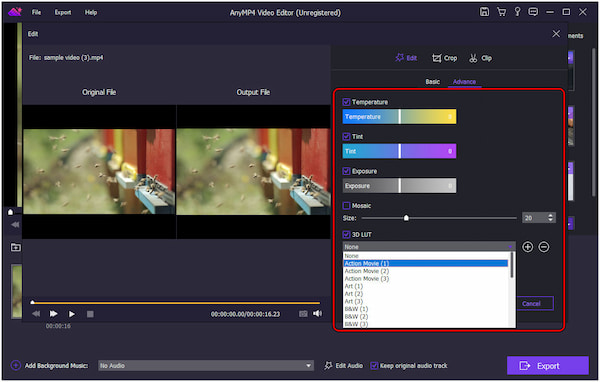The image size is (600, 382).
Task: Click the Add Background Music plus icon
Action: 15,365
